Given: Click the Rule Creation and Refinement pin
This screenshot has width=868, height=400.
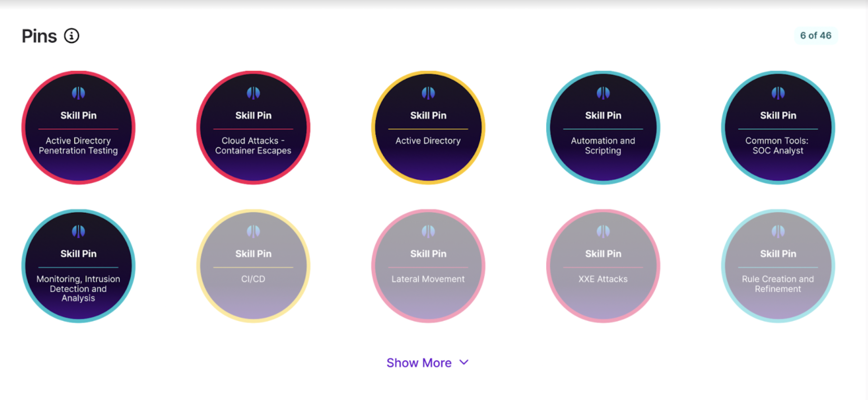Looking at the screenshot, I should tap(778, 266).
